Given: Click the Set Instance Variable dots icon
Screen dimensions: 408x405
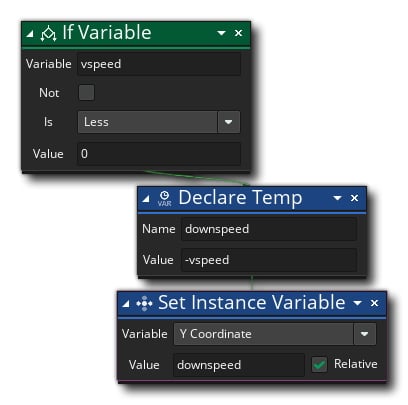Looking at the screenshot, I should tap(144, 303).
